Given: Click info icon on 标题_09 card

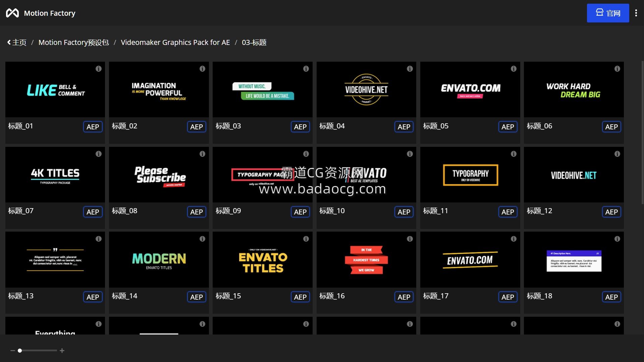Looking at the screenshot, I should click(306, 154).
